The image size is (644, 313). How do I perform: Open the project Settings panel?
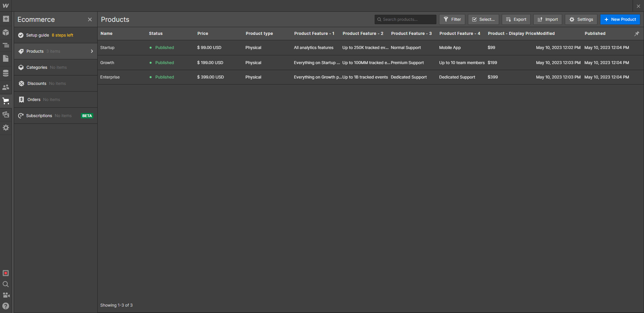(x=5, y=128)
